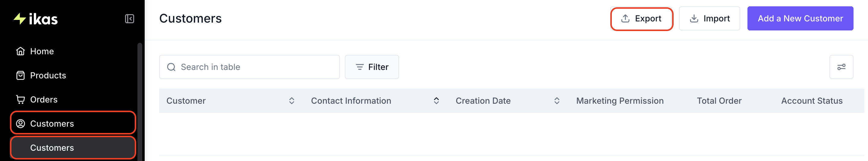The image size is (868, 161).
Task: Select the Products bag icon
Action: 20,75
